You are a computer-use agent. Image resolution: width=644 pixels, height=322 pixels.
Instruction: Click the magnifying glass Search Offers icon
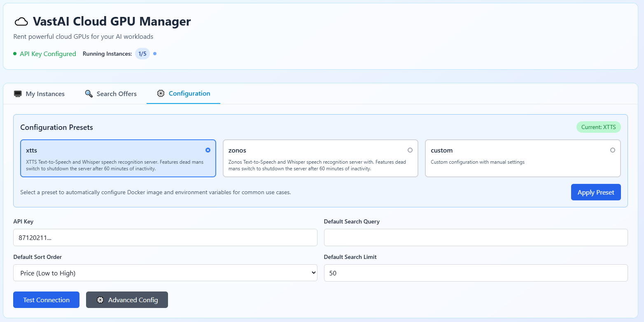click(x=89, y=94)
